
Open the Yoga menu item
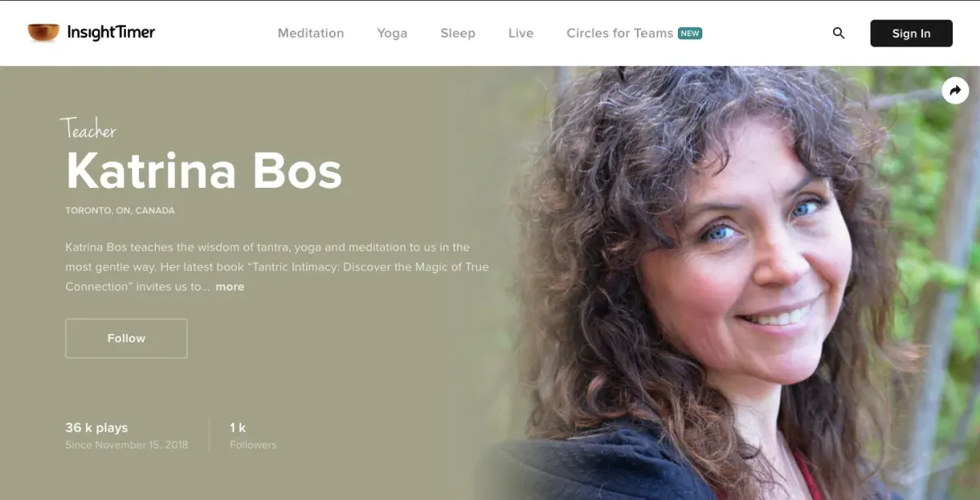(x=392, y=33)
